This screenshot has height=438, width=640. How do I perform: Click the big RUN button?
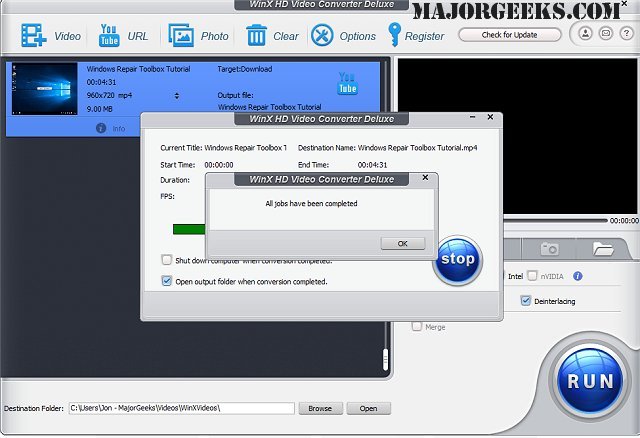click(590, 381)
